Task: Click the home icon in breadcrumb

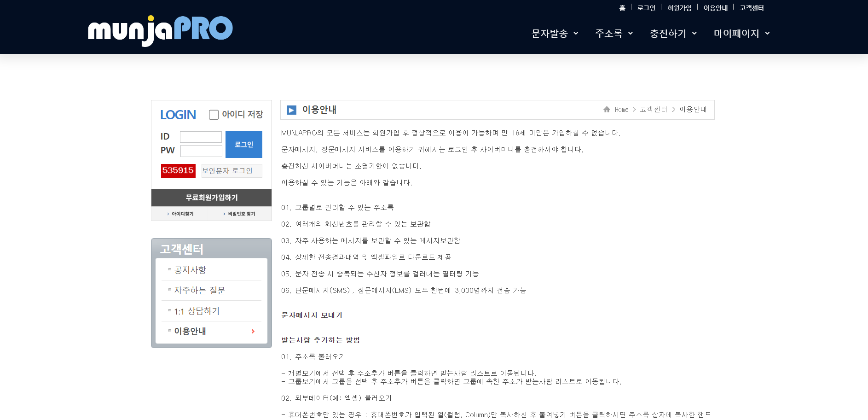Action: pos(607,110)
